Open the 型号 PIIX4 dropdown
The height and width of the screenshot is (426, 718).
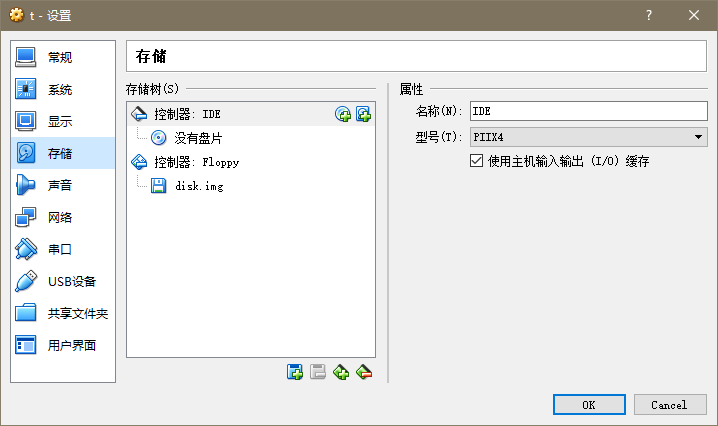588,137
